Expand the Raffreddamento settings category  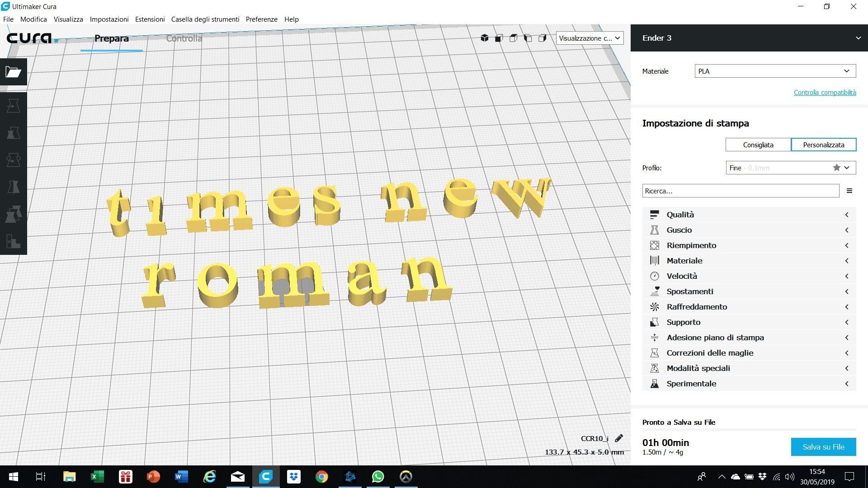(749, 307)
